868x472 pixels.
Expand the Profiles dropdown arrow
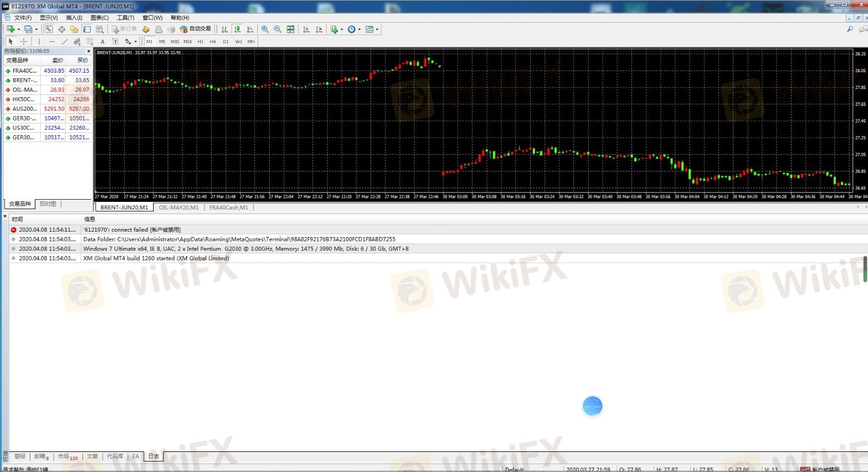36,29
